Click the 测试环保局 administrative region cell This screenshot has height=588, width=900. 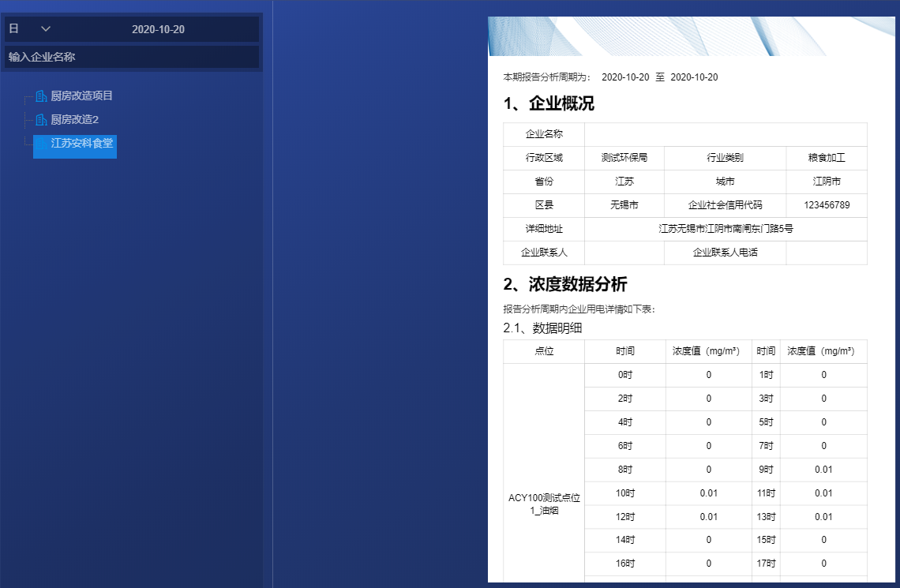[x=624, y=158]
